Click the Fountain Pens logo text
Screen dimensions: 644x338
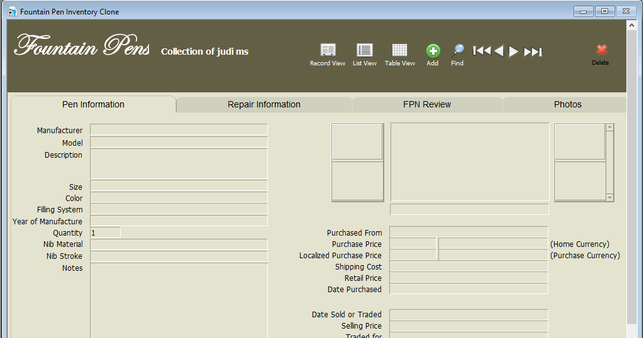click(82, 45)
